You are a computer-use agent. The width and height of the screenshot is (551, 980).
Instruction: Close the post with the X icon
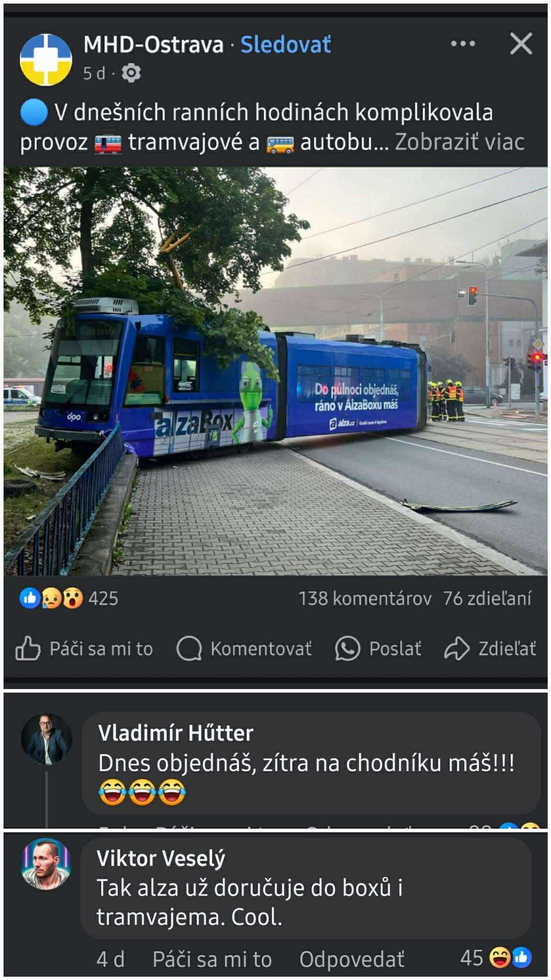click(x=521, y=44)
